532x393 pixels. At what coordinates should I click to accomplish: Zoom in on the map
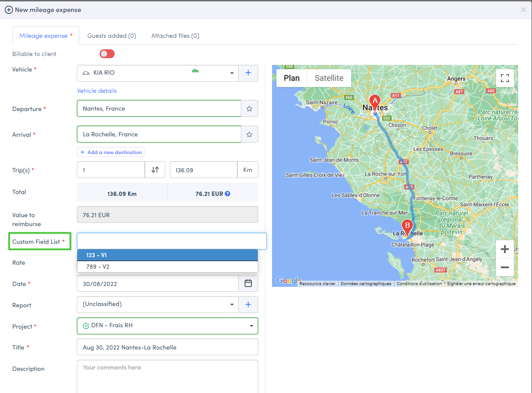504,250
